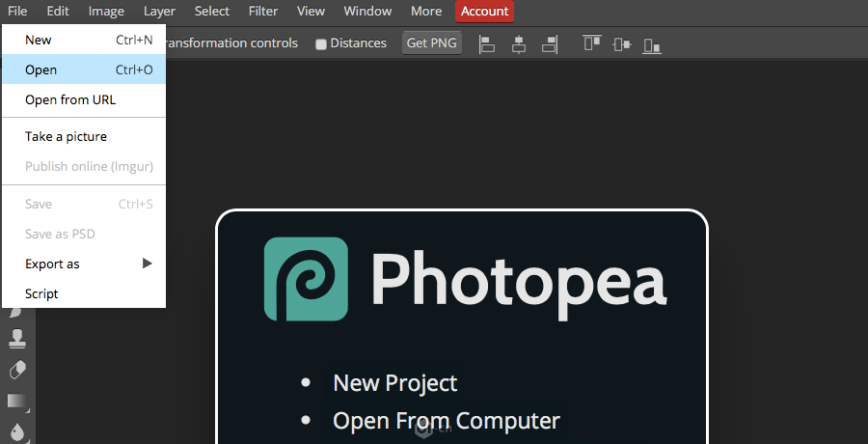Open the Edit menu
Screen dimensions: 868x444
point(58,11)
